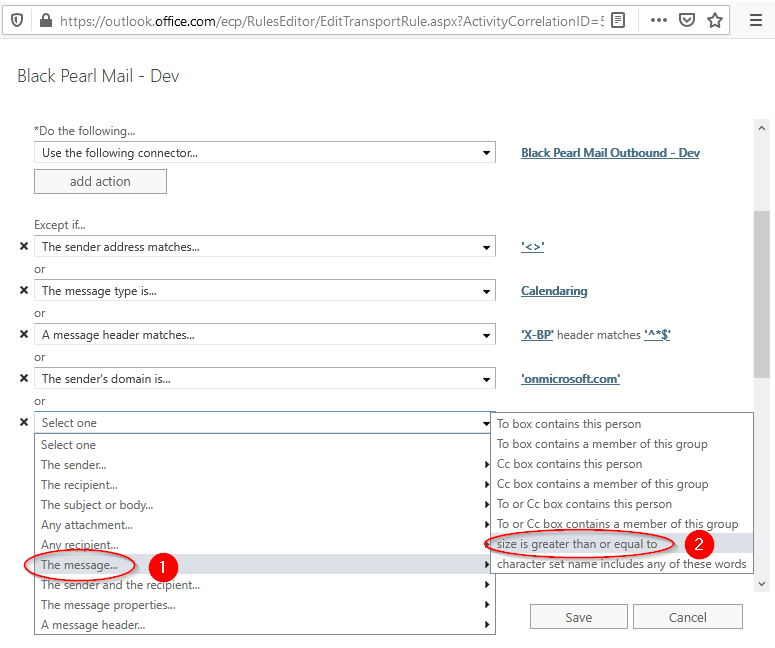Click the Pocket save icon
The width and height of the screenshot is (775, 648).
(x=687, y=20)
